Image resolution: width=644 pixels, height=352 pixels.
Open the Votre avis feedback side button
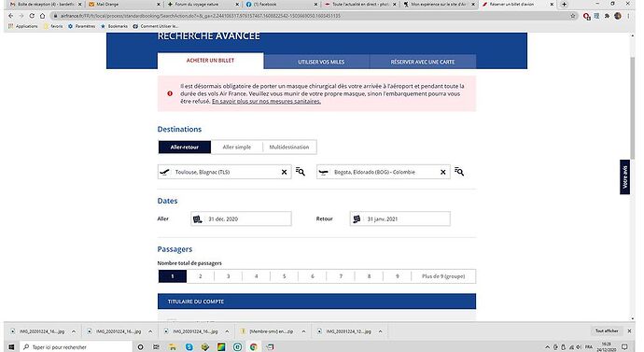tap(624, 176)
